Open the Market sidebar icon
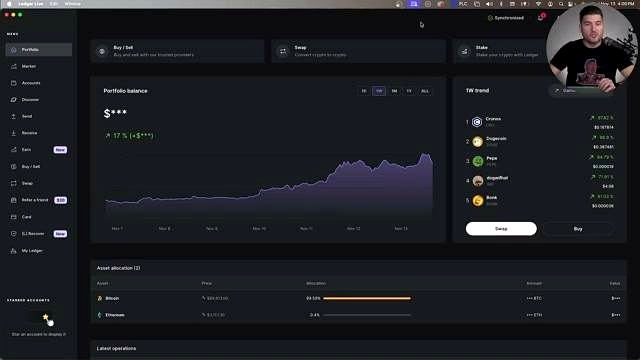640x360 pixels. [13, 66]
